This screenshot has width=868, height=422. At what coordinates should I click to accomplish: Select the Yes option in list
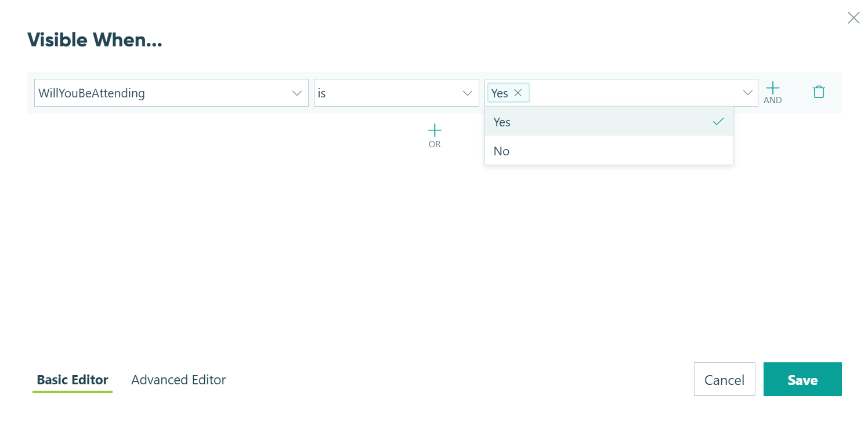(x=609, y=122)
